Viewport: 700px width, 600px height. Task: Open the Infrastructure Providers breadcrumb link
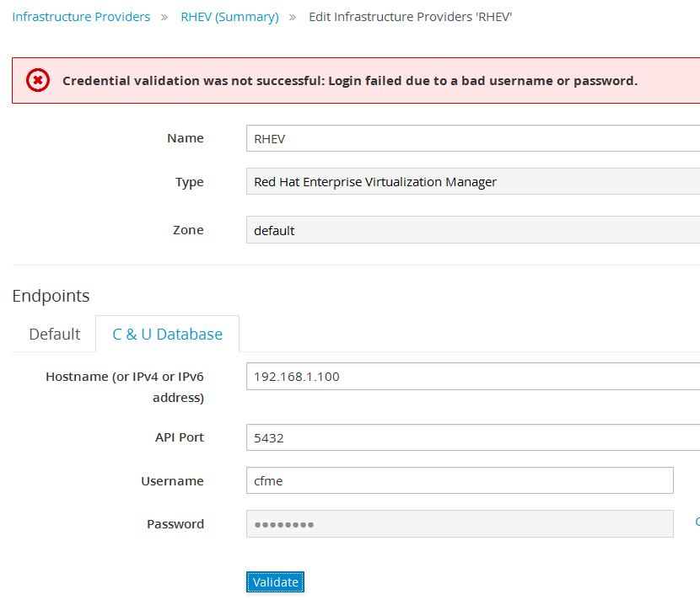tap(81, 17)
